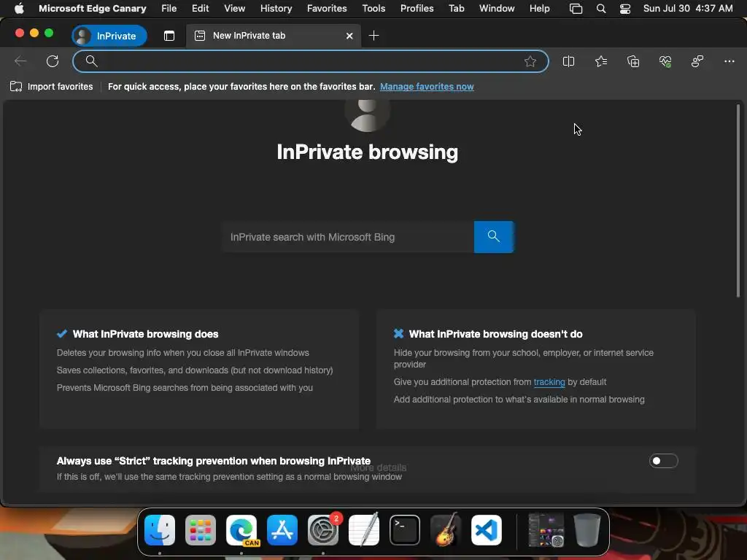
Task: Open the tracking link
Action: coord(549,382)
